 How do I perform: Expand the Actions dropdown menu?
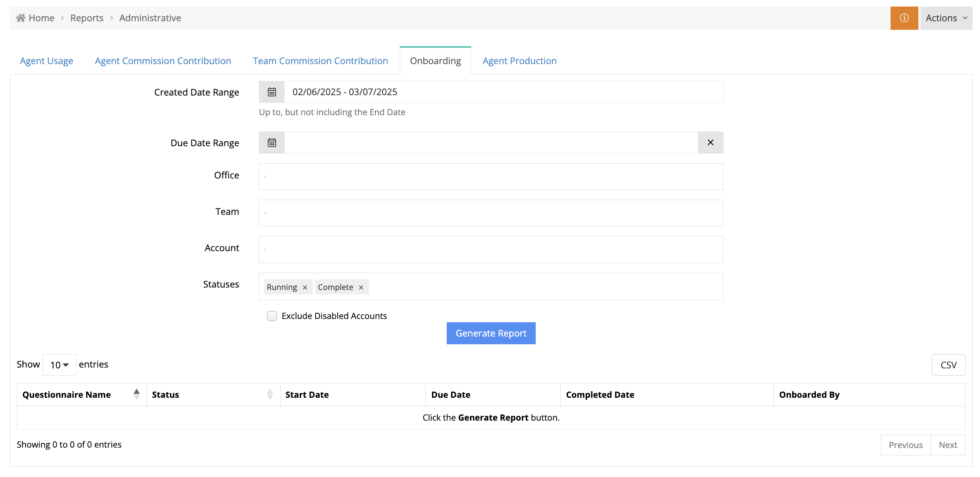point(946,18)
